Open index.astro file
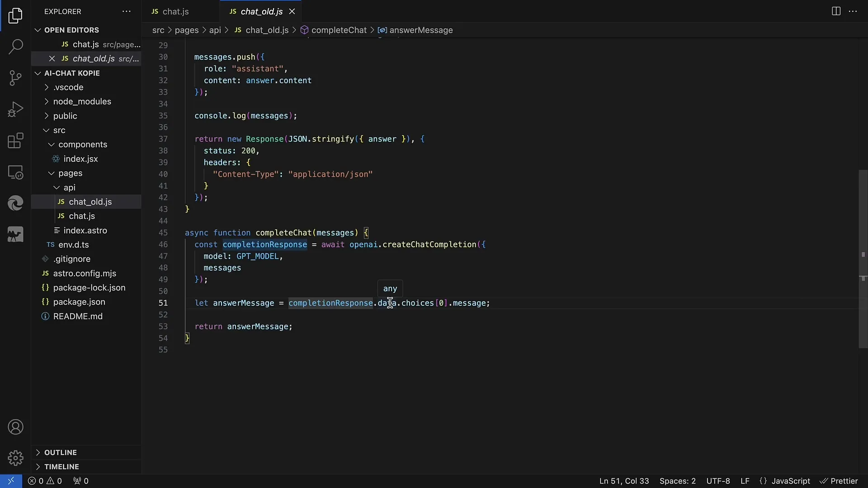Image resolution: width=868 pixels, height=488 pixels. tap(85, 230)
